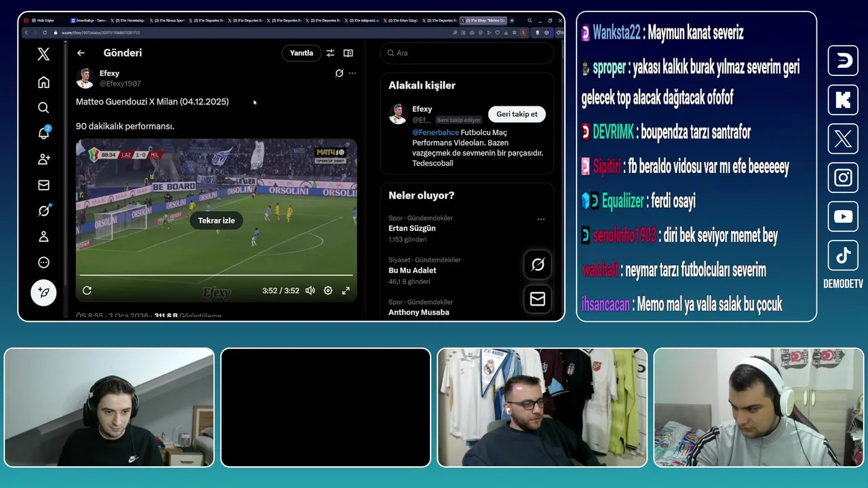
Task: Switch to X'te takipsizd tab
Action: coord(361,20)
